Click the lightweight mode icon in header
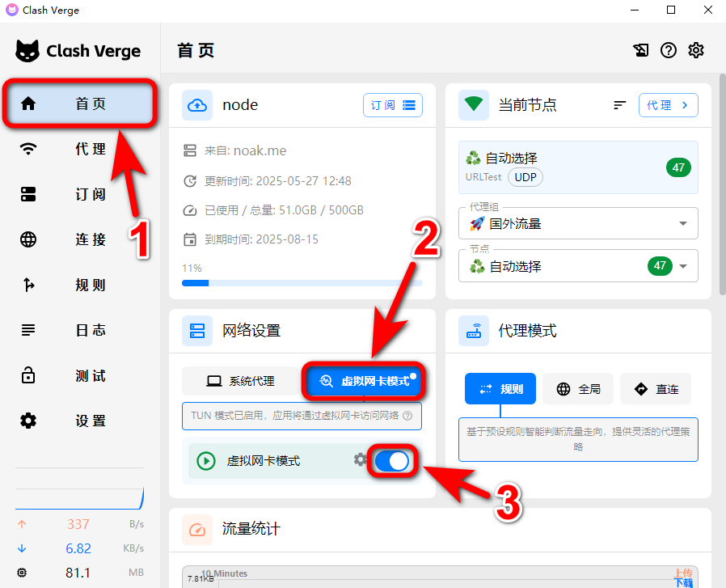 (640, 50)
